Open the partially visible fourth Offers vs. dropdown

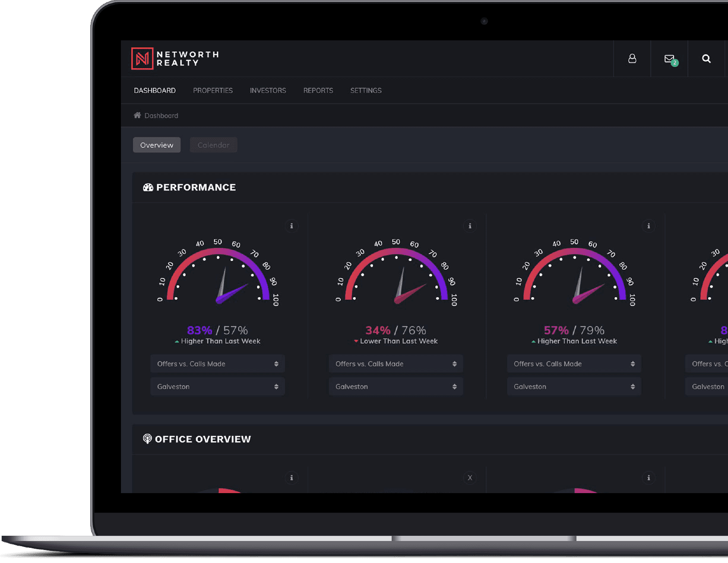coord(707,364)
